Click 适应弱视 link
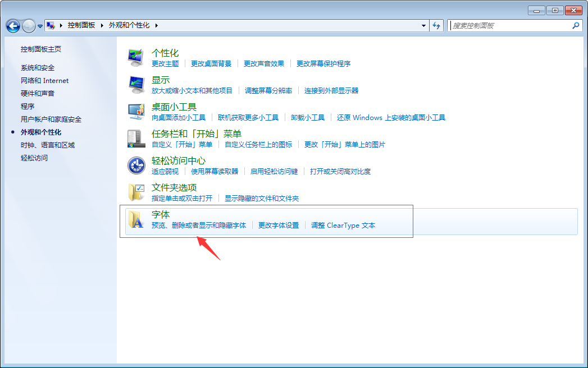 (x=165, y=172)
